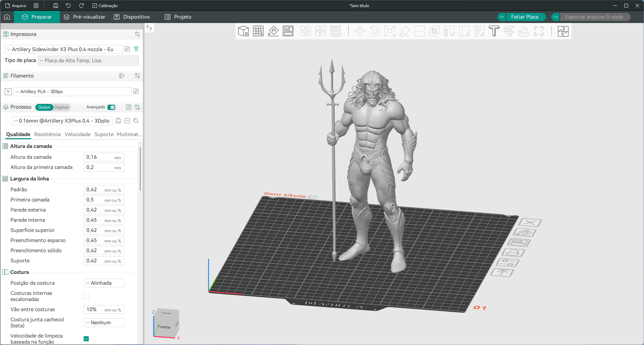This screenshot has width=644, height=345.
Task: Open the 0.16mm process preset dropdown
Action: click(x=62, y=121)
